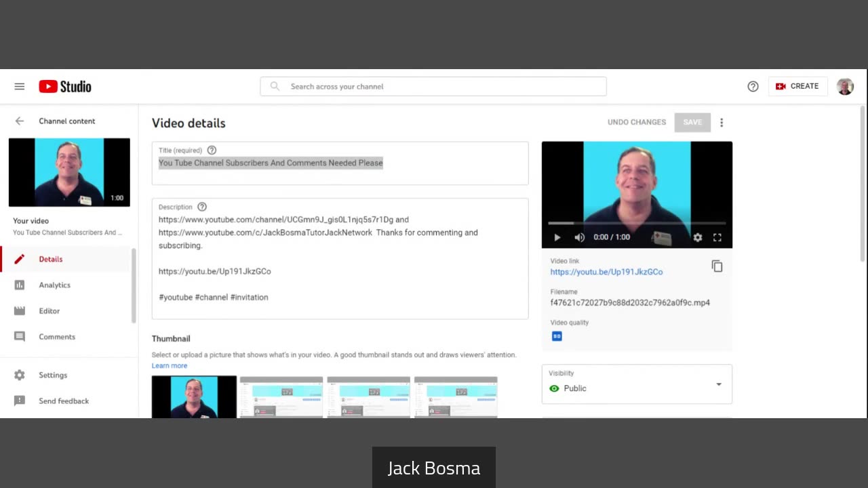This screenshot has width=868, height=488.
Task: Click the 'Video details' heading
Action: [x=189, y=123]
